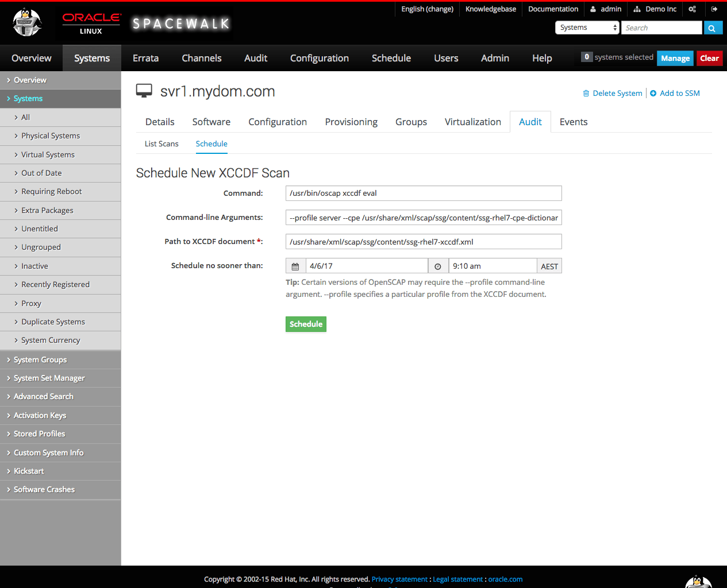Click the Command-line Arguments field

424,218
